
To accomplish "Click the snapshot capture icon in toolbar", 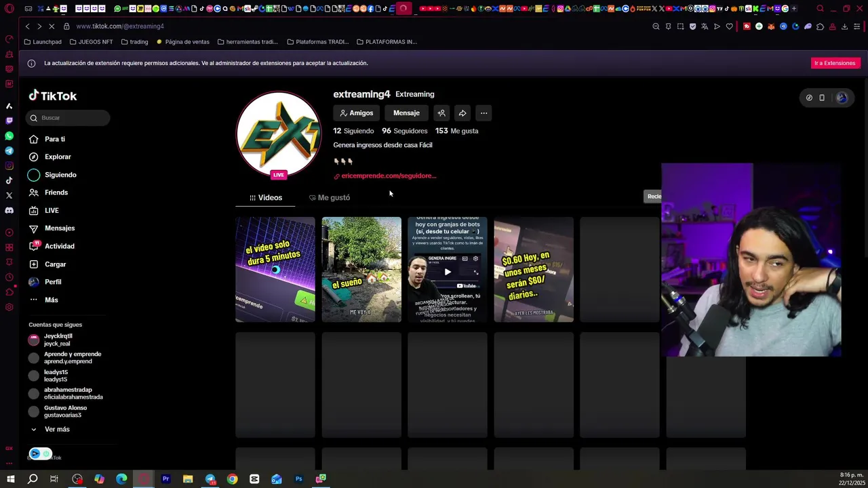I will click(x=680, y=26).
